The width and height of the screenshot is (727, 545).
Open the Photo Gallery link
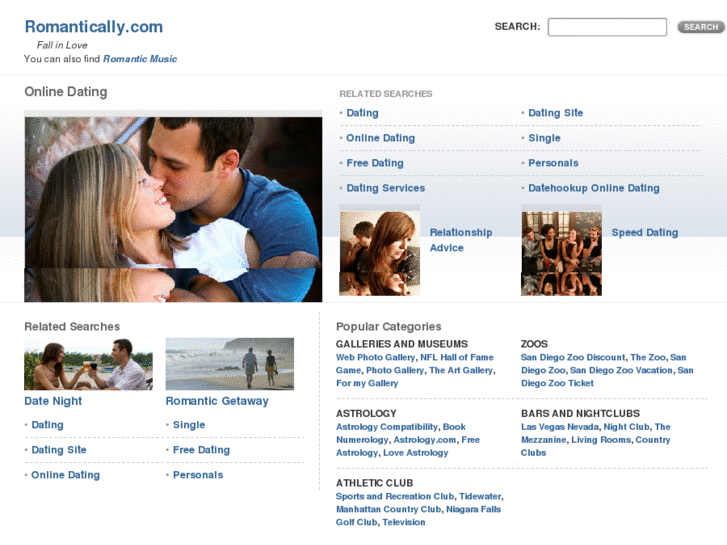coord(395,370)
